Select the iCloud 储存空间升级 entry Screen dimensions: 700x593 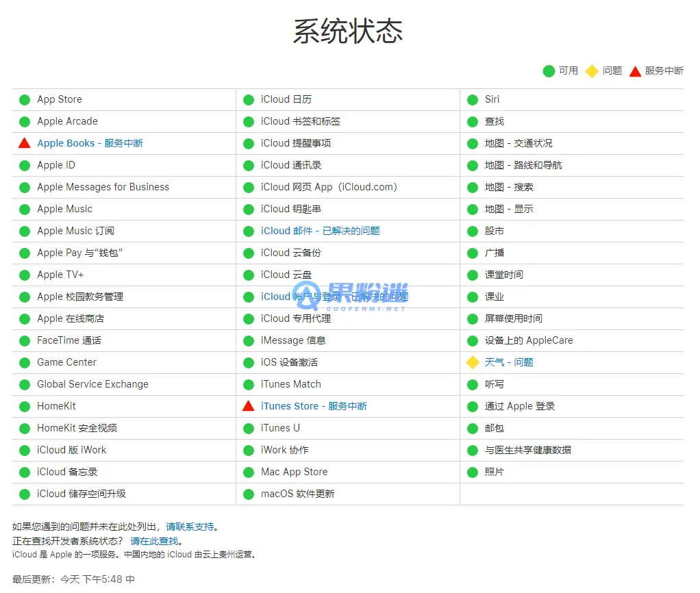82,494
